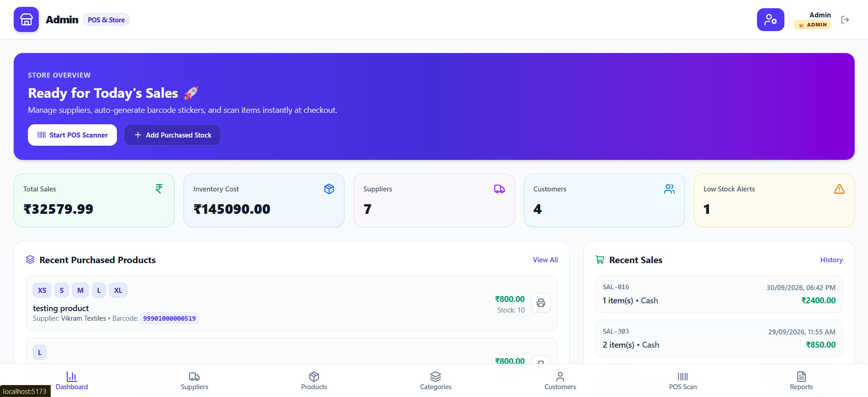Click Add Purchased Stock button
868x397 pixels.
pyautogui.click(x=172, y=135)
